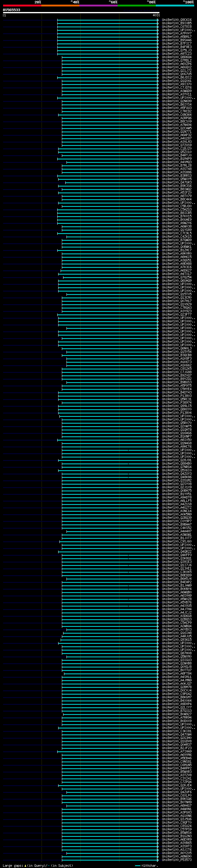Click the red 20% identity color segment
This screenshot has height=868, width=197.
point(22,6)
